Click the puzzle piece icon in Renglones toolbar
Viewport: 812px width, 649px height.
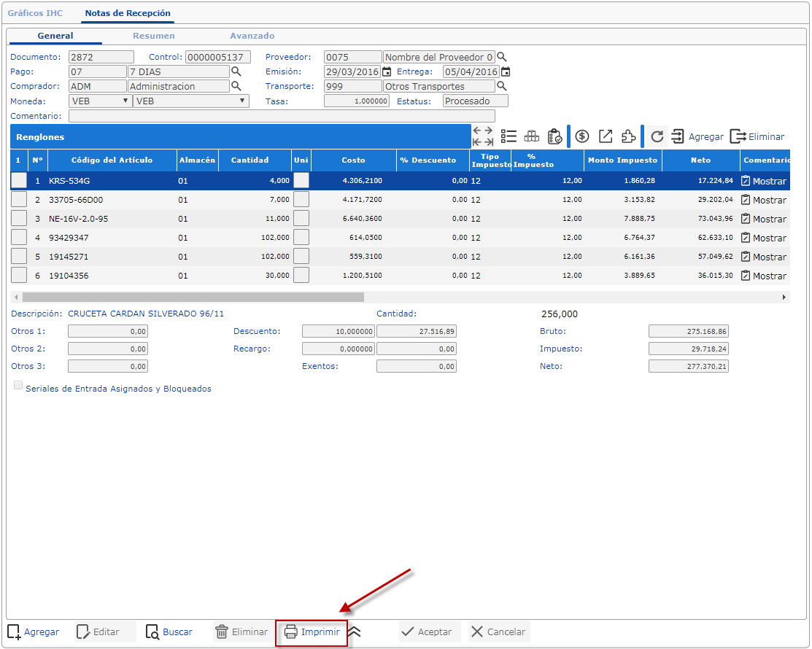(x=628, y=136)
